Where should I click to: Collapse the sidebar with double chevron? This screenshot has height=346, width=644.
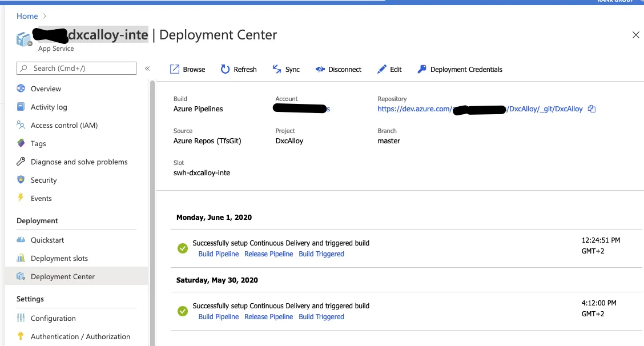click(x=147, y=69)
